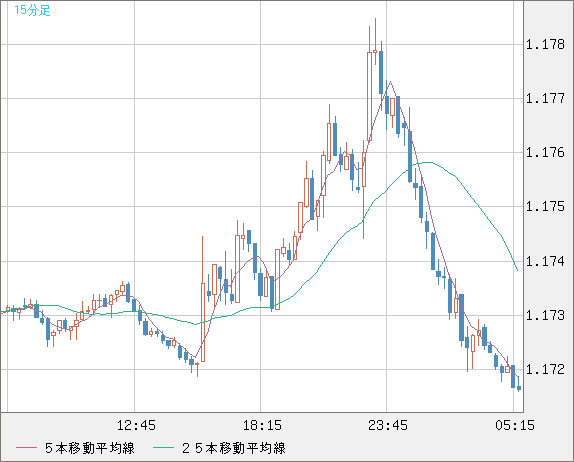Screen dimensions: 574x462
Task: Click the 12:45 time axis label
Action: pos(136,425)
